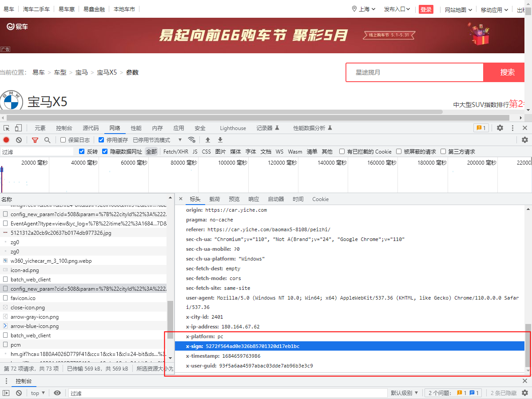532x399 pixels.
Task: Toggle device toolbar emulation icon
Action: click(18, 128)
